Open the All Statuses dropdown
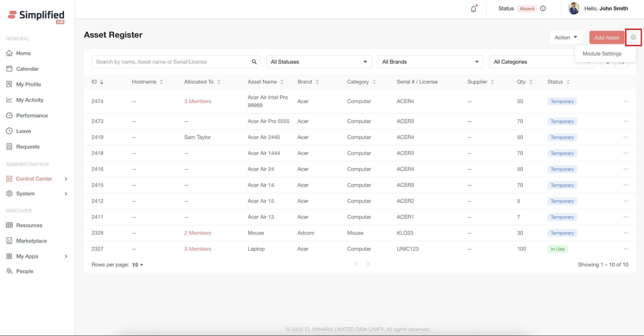 click(x=319, y=62)
